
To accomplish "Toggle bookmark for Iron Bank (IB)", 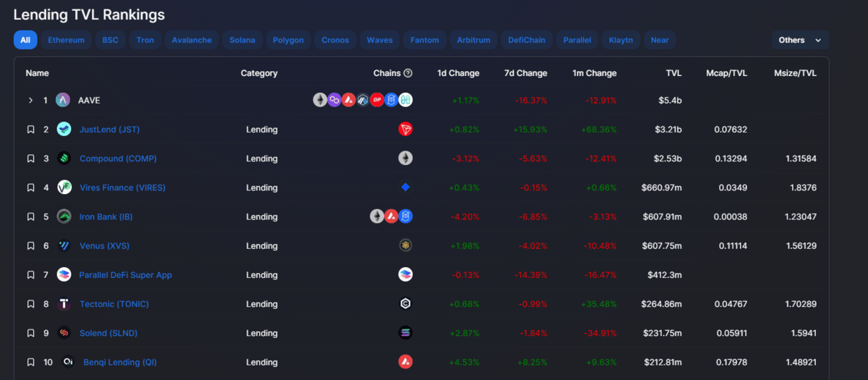I will [30, 216].
